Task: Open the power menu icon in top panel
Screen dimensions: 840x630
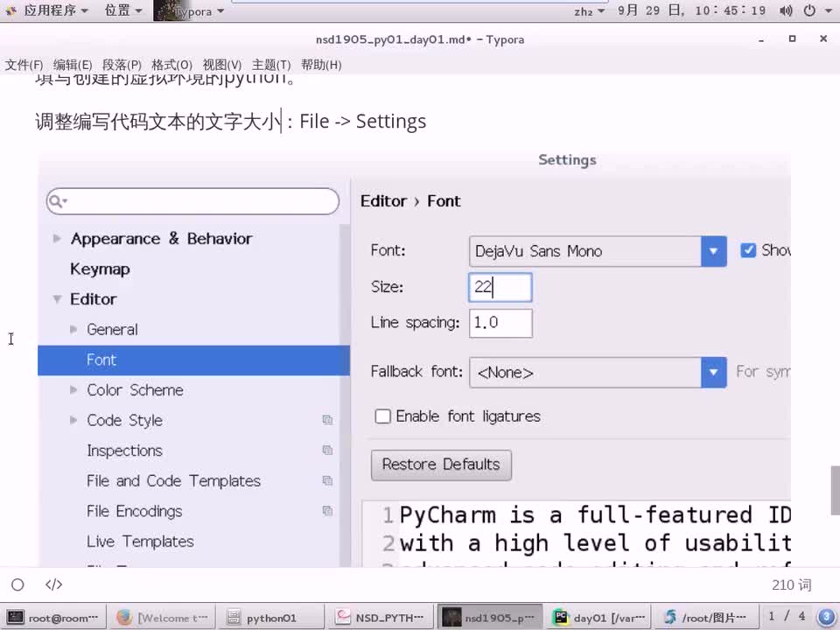Action: pos(809,10)
